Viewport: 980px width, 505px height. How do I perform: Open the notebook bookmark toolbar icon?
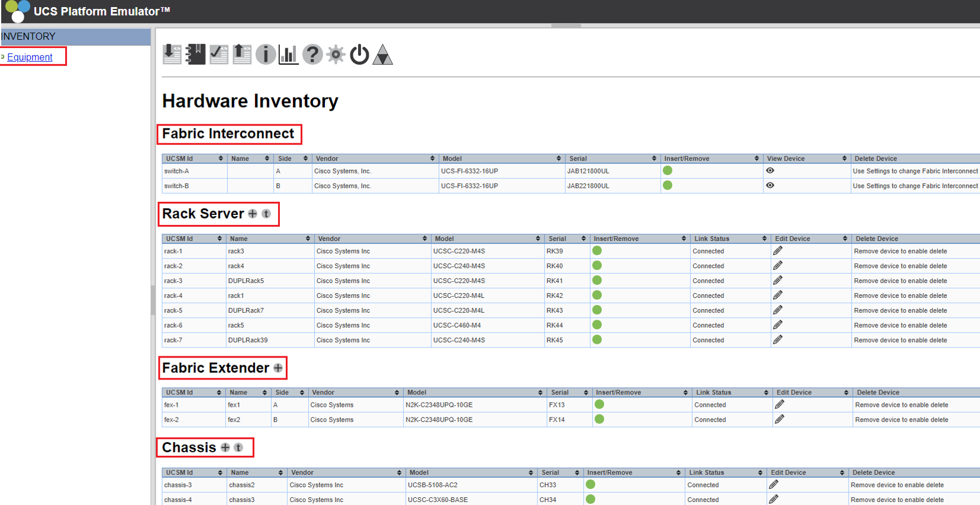pyautogui.click(x=195, y=54)
